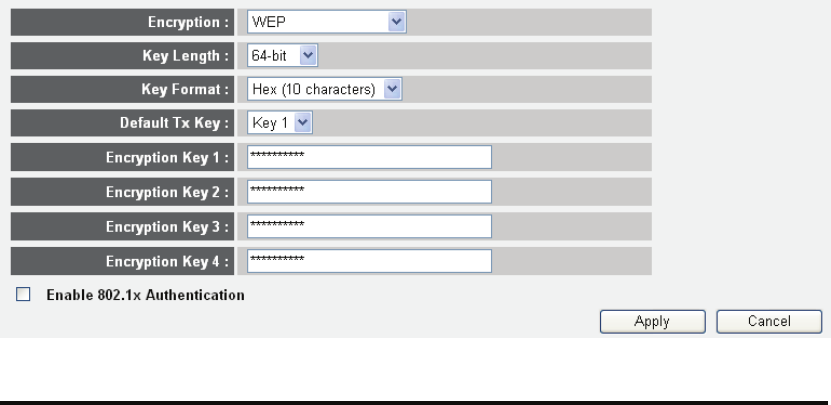The height and width of the screenshot is (405, 831).
Task: Enable the 802.1x Authentication checkbox
Action: click(24, 295)
